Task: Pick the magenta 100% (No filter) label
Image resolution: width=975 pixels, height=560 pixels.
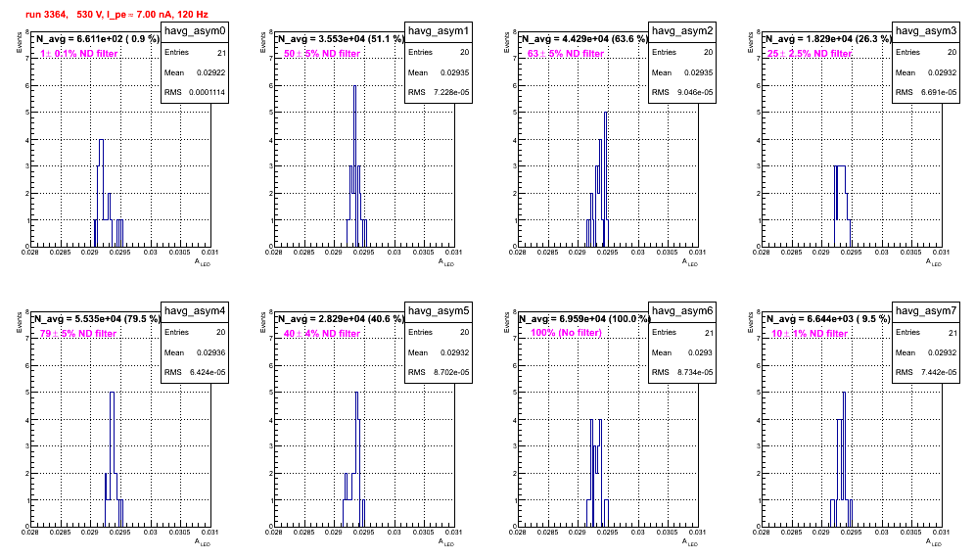Action: coord(567,333)
